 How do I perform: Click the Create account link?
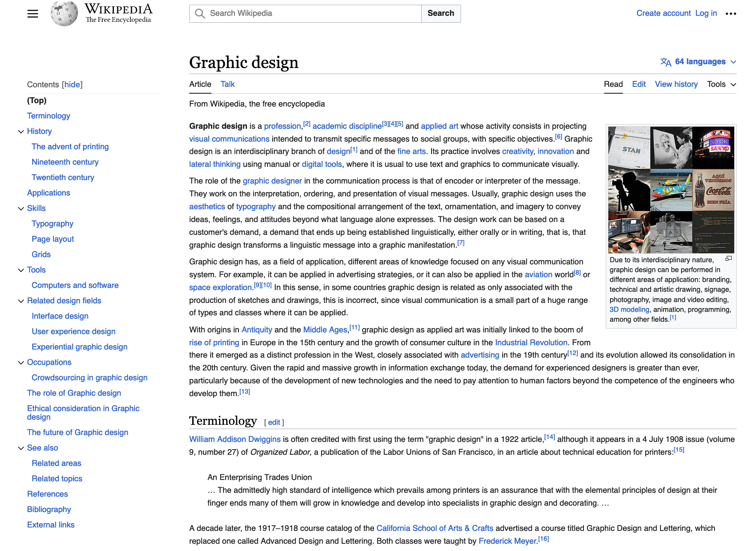[x=664, y=13]
